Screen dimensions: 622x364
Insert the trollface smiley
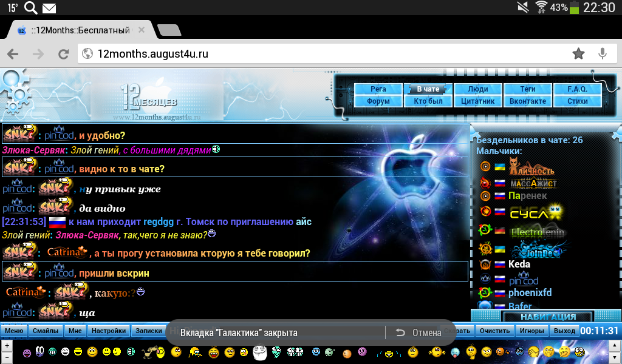[260, 351]
